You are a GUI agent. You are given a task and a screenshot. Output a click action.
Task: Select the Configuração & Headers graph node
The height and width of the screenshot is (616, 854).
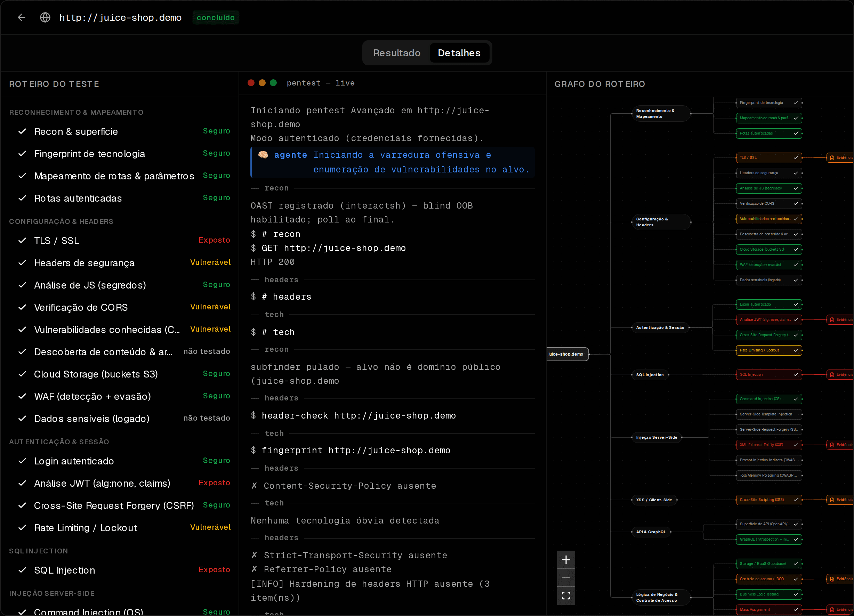point(661,222)
